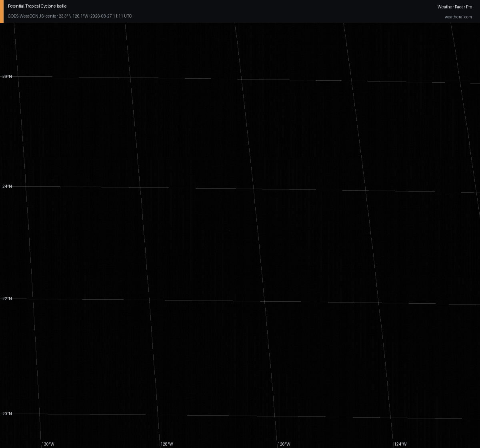Viewport: 480px width, 448px height.
Task: Click the Potential Tropical Cyclone Iselle title
Action: click(x=37, y=6)
